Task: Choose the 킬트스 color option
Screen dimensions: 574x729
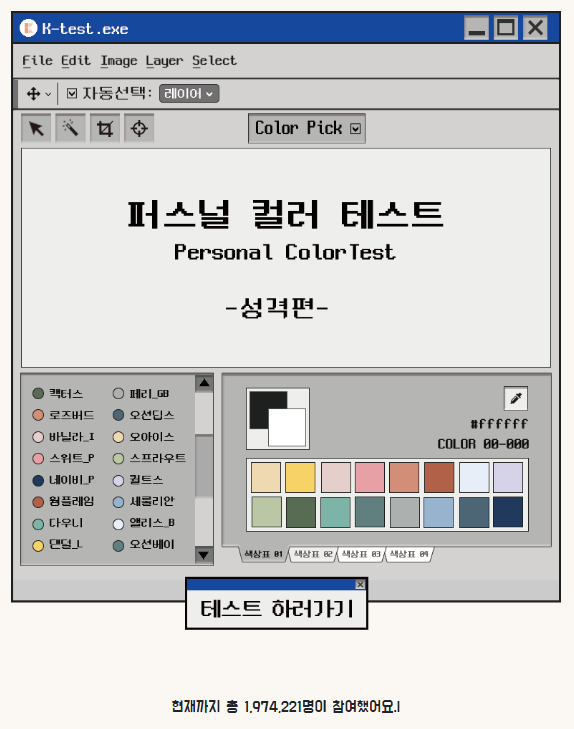Action: (138, 480)
